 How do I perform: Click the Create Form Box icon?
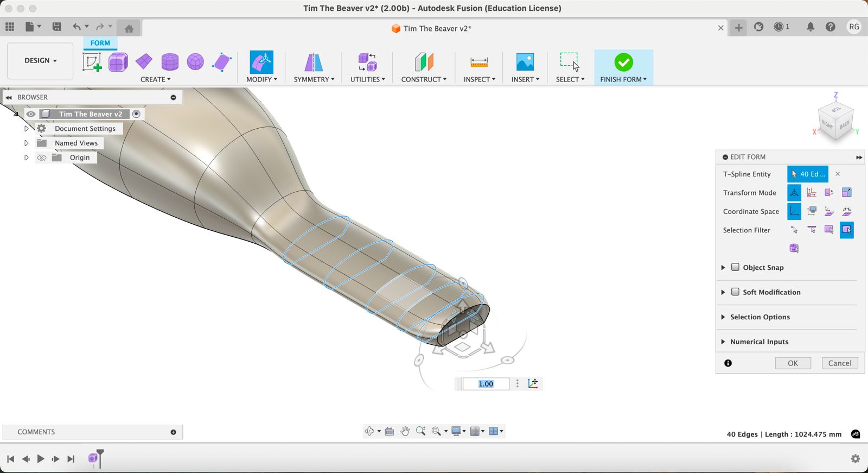(x=118, y=62)
